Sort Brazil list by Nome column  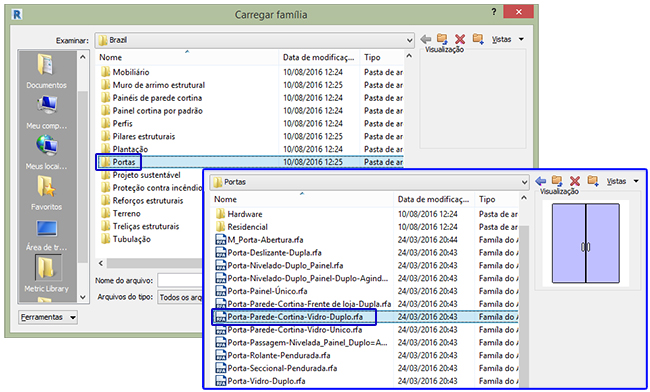[187, 57]
